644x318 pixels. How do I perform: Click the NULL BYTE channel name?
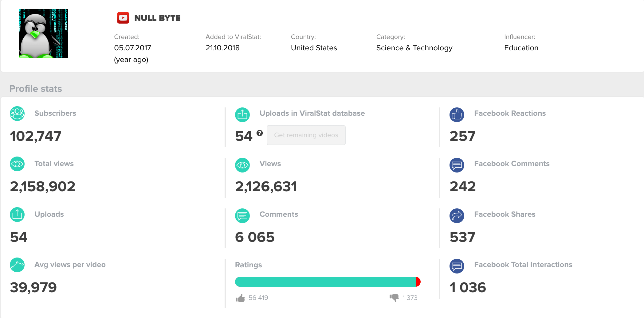[157, 18]
